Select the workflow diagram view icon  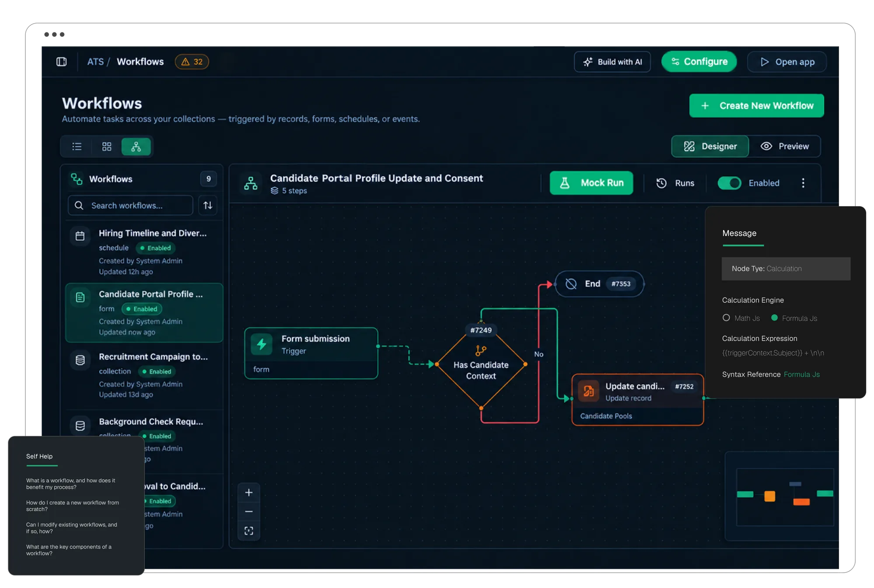point(136,147)
